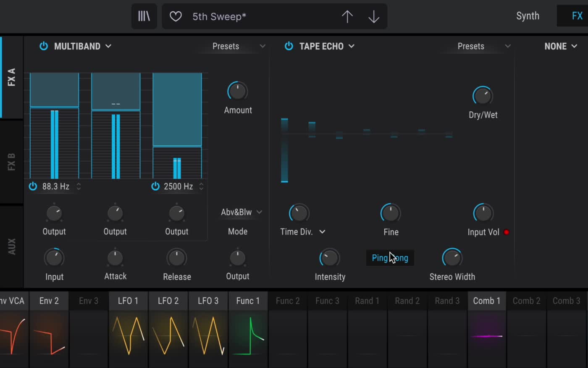588x368 pixels.
Task: Select the Comb 2 modulator tab
Action: click(527, 301)
